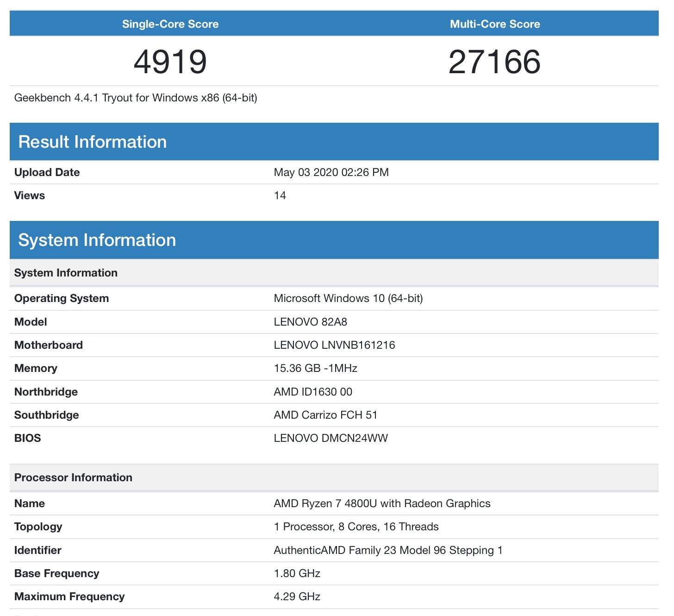The image size is (674, 616).
Task: Click the date May 03 2020 02:26 PM
Action: (331, 172)
